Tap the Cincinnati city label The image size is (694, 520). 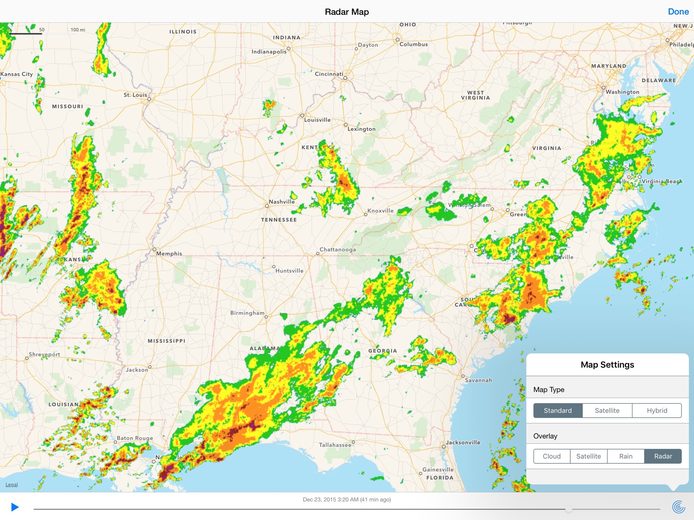coord(329,74)
